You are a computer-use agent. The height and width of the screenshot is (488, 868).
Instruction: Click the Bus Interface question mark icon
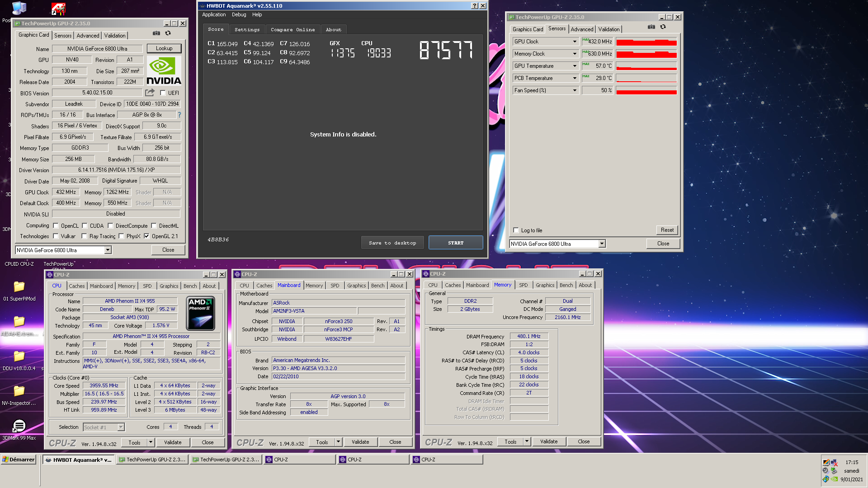point(179,115)
